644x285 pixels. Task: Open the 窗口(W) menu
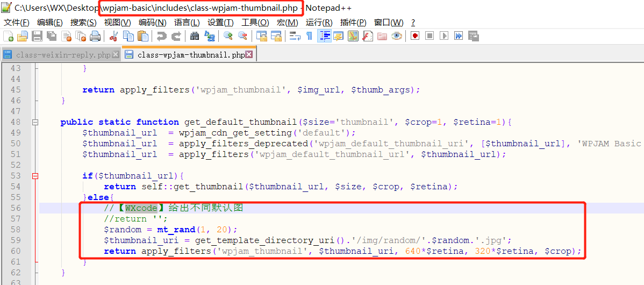coord(389,23)
